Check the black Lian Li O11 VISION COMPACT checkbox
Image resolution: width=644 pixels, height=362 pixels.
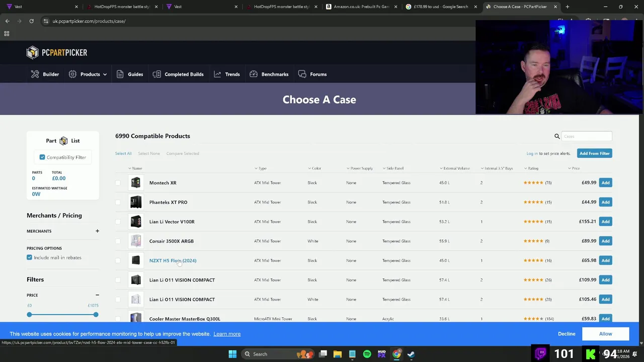[118, 280]
